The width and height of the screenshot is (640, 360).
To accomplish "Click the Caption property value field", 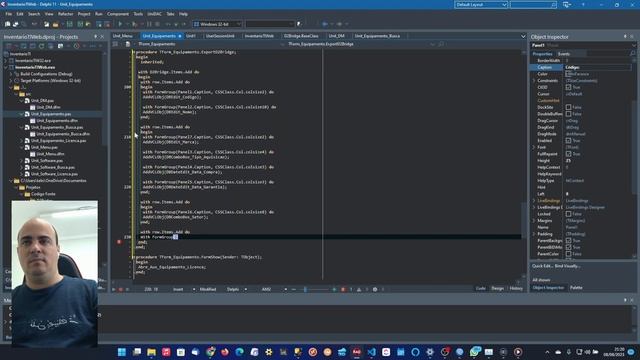I will [x=598, y=67].
